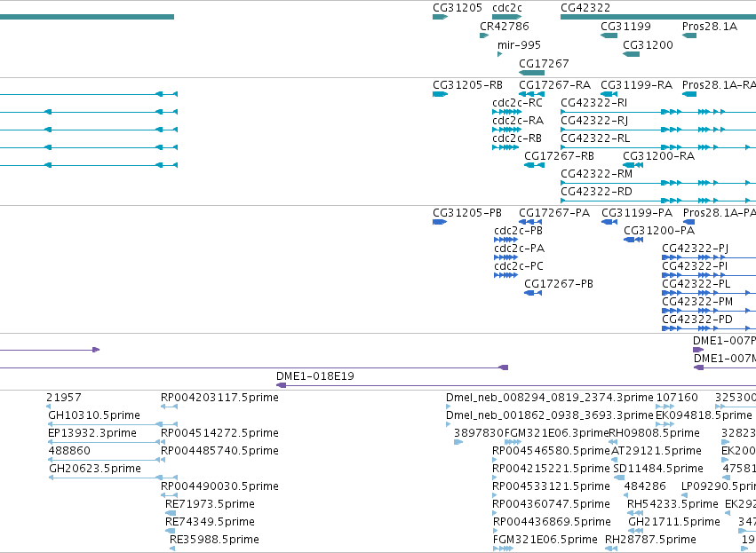Click the RE74349.5prime EST label
This screenshot has height=553, width=756.
pos(210,522)
